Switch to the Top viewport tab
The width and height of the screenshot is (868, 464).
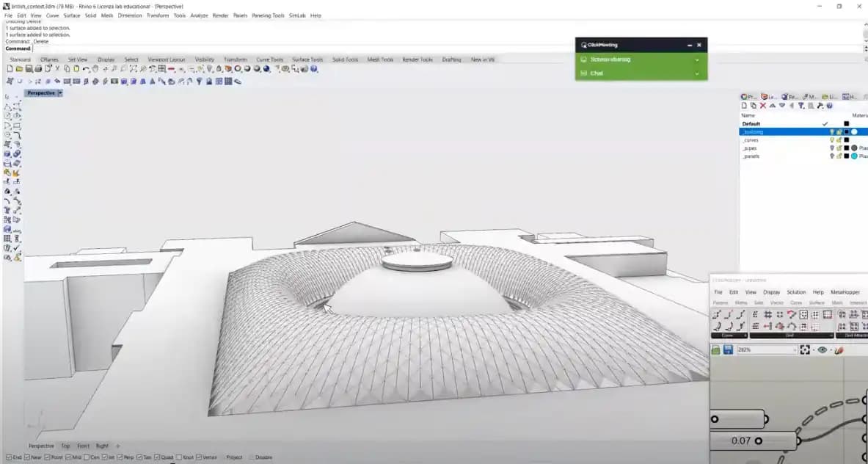pyautogui.click(x=65, y=446)
